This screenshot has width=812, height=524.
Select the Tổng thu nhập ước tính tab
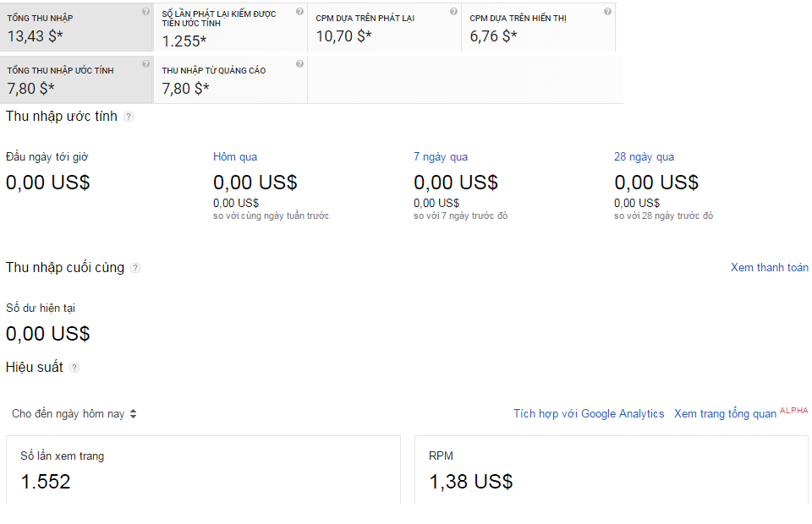click(x=77, y=80)
